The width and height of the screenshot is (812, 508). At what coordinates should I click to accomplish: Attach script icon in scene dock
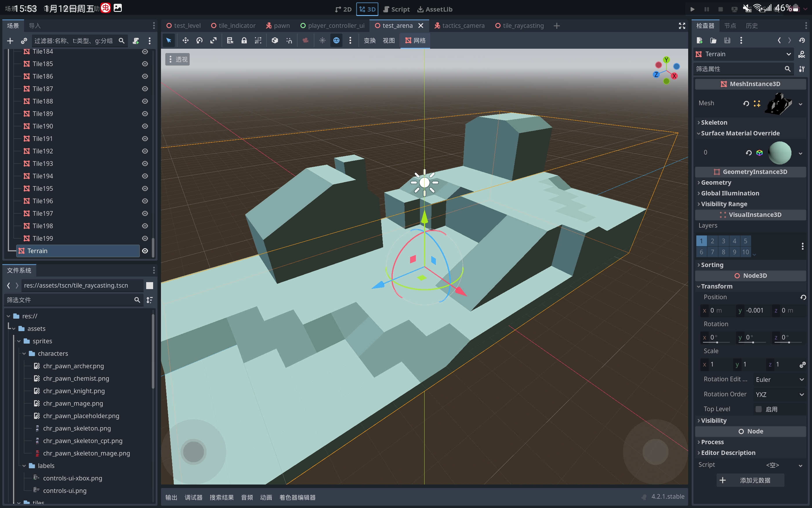(x=136, y=41)
